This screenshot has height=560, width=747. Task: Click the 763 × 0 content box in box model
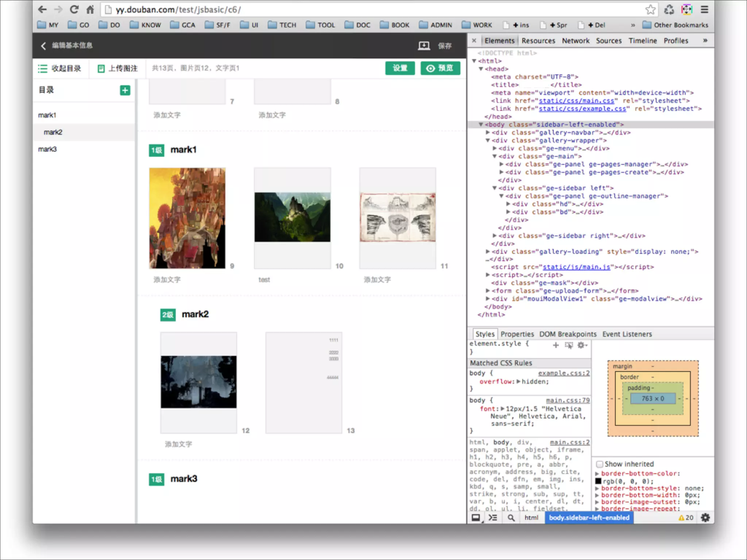(x=653, y=398)
